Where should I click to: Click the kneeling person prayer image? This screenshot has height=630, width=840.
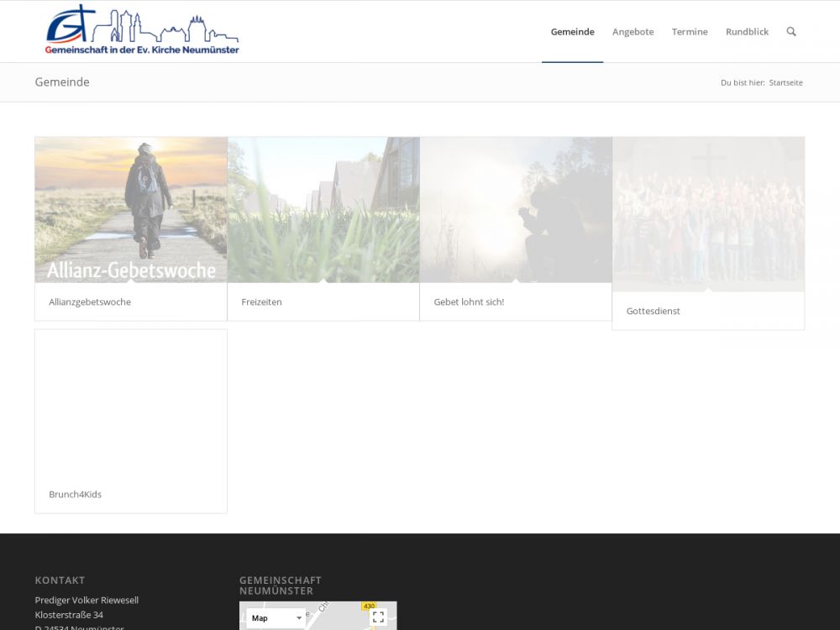pos(516,210)
